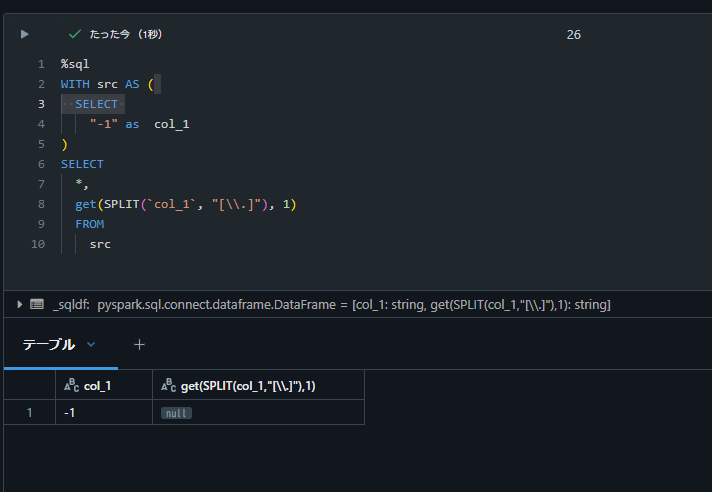Select the cell containing -1
The image size is (712, 492).
[x=104, y=412]
